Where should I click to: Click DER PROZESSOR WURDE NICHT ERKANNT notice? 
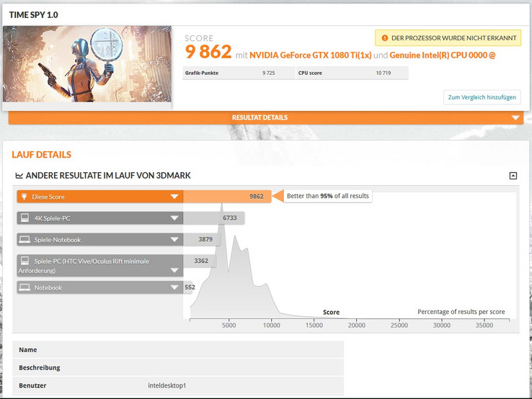click(x=448, y=38)
